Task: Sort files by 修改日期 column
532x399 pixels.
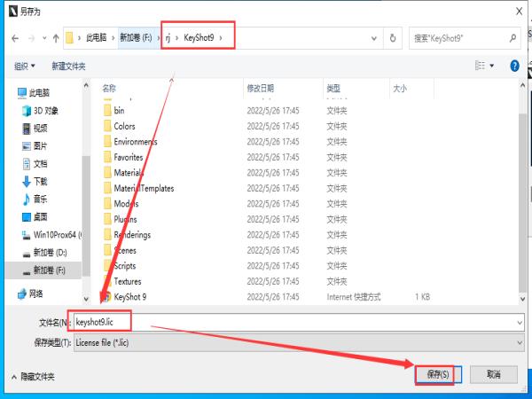Action: pos(262,89)
